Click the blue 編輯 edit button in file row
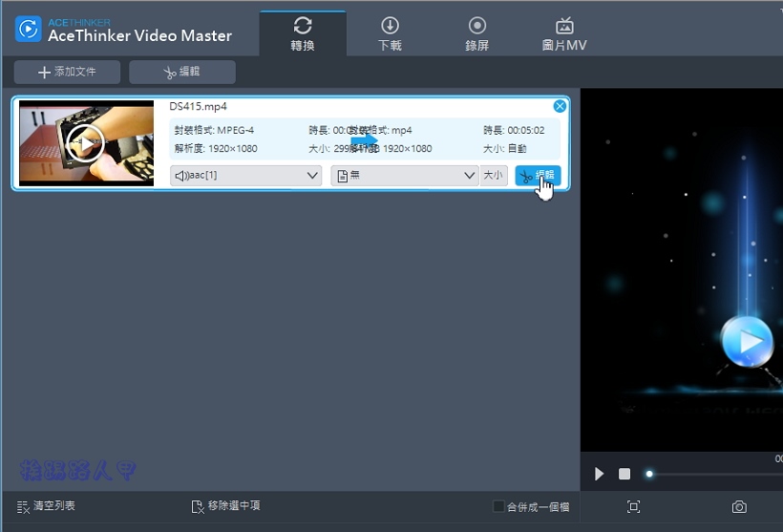 pos(538,176)
